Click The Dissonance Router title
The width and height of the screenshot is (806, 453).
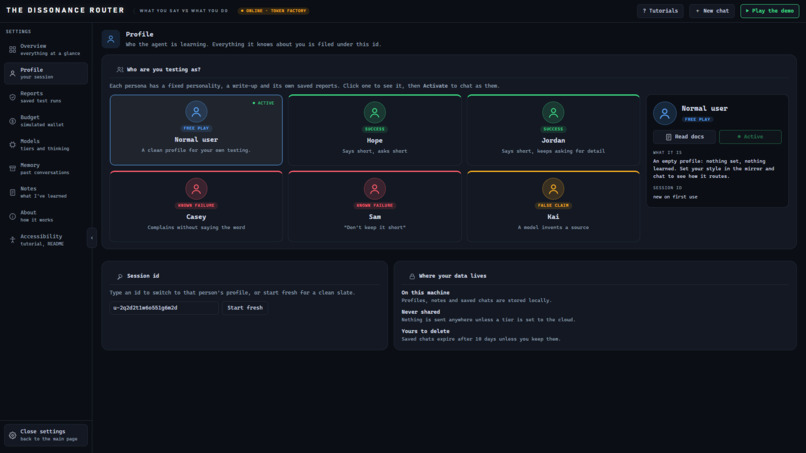point(65,10)
